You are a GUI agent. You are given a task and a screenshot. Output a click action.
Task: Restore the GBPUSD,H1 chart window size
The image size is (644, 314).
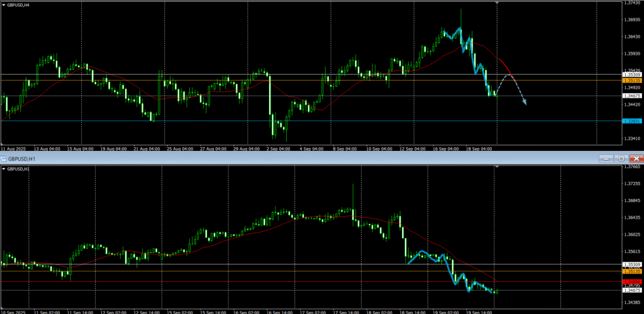tap(621, 159)
